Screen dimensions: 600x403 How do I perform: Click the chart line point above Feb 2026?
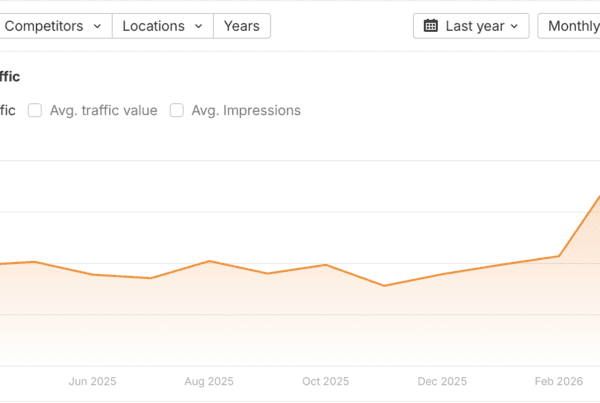tap(559, 256)
